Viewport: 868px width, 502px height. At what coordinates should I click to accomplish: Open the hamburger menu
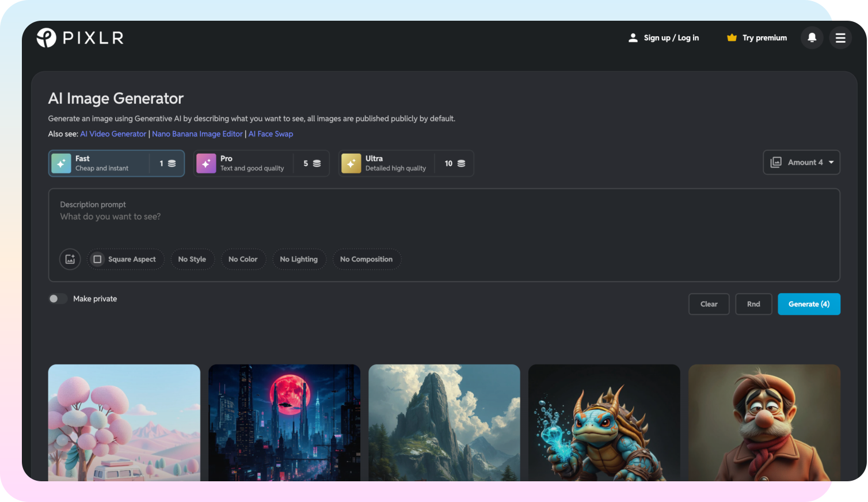[x=840, y=37]
